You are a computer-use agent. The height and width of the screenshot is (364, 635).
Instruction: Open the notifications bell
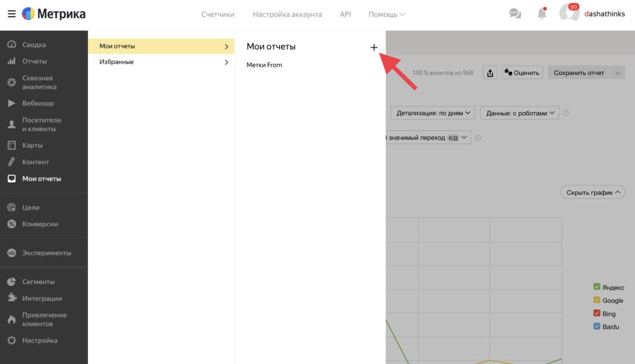(542, 14)
